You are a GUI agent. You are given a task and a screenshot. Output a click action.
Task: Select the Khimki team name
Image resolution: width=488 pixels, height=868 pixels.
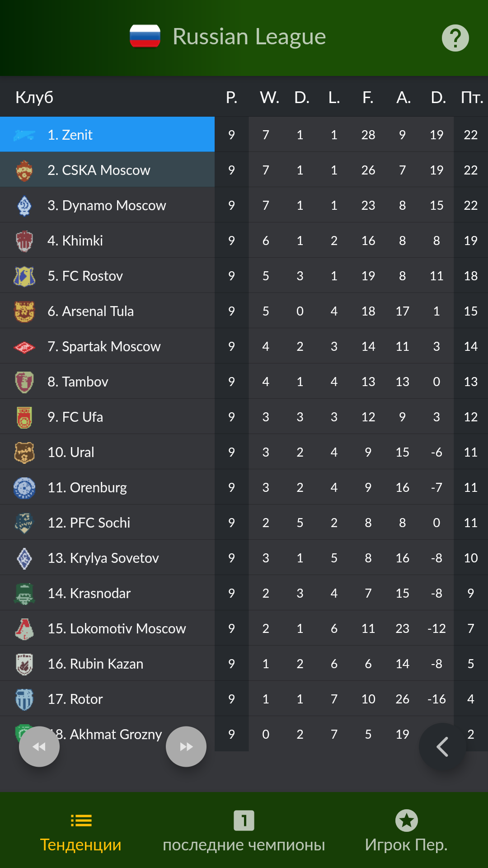tap(75, 241)
